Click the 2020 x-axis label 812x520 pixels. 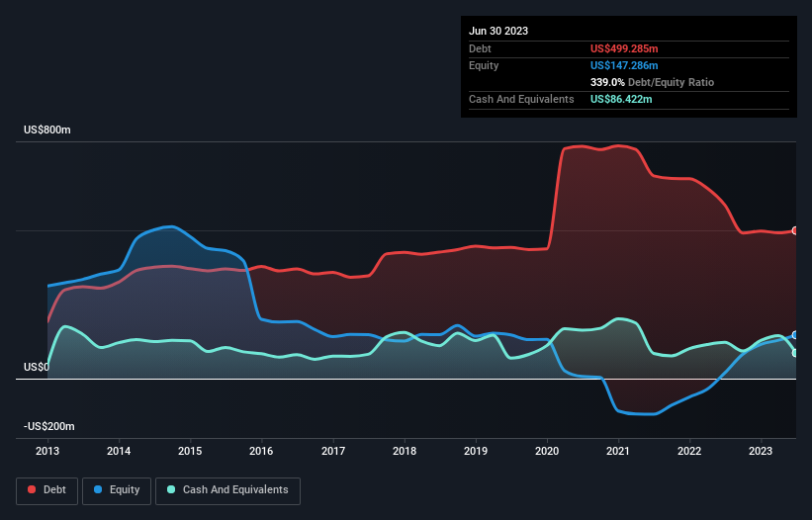[x=547, y=451]
